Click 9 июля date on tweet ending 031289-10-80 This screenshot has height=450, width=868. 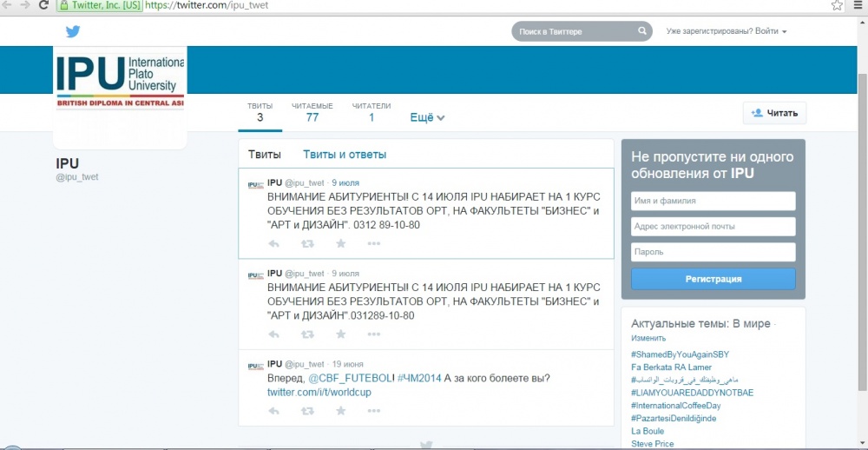(345, 273)
